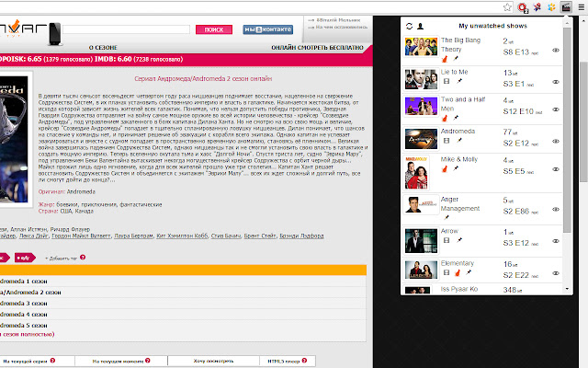Click help icon beside HTML5 плеер
588x368 pixels.
(x=304, y=361)
